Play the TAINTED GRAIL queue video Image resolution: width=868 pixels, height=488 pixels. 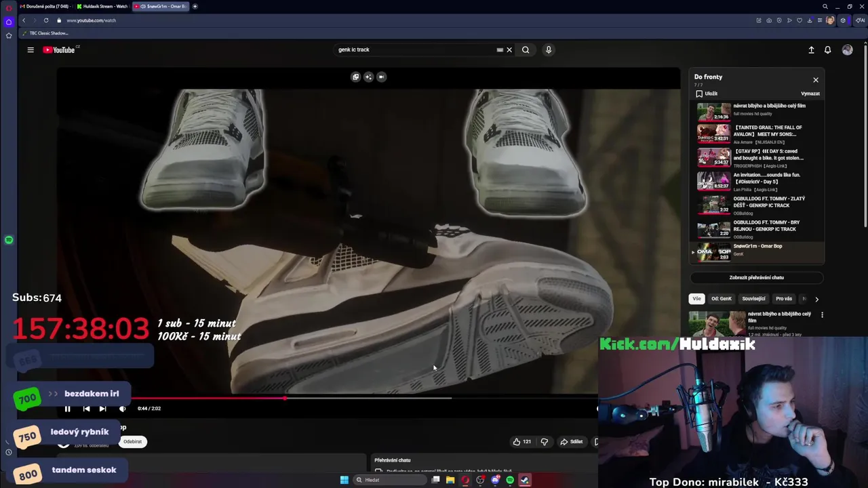758,134
